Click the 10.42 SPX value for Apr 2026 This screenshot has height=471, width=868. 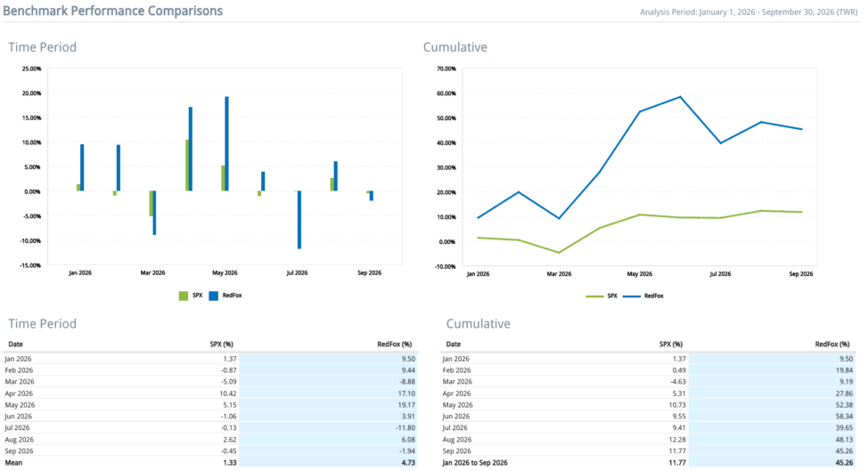click(x=227, y=394)
